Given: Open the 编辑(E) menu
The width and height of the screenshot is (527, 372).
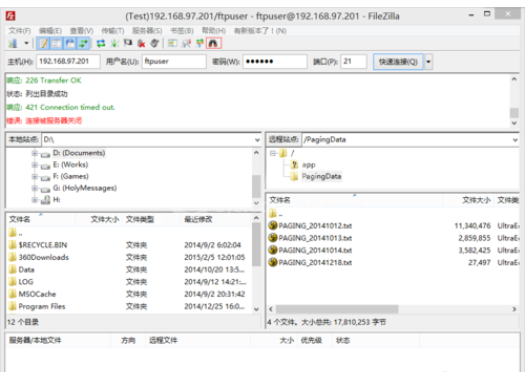Looking at the screenshot, I should (x=50, y=31).
